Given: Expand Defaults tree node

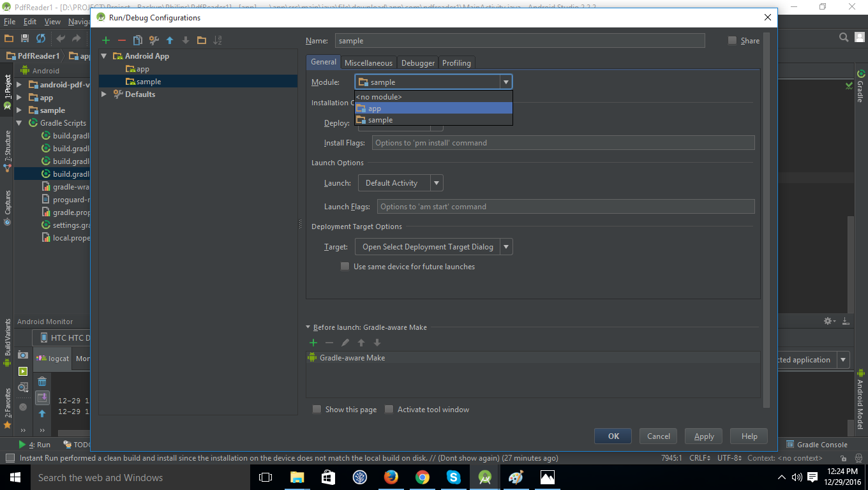Looking at the screenshot, I should click(104, 94).
